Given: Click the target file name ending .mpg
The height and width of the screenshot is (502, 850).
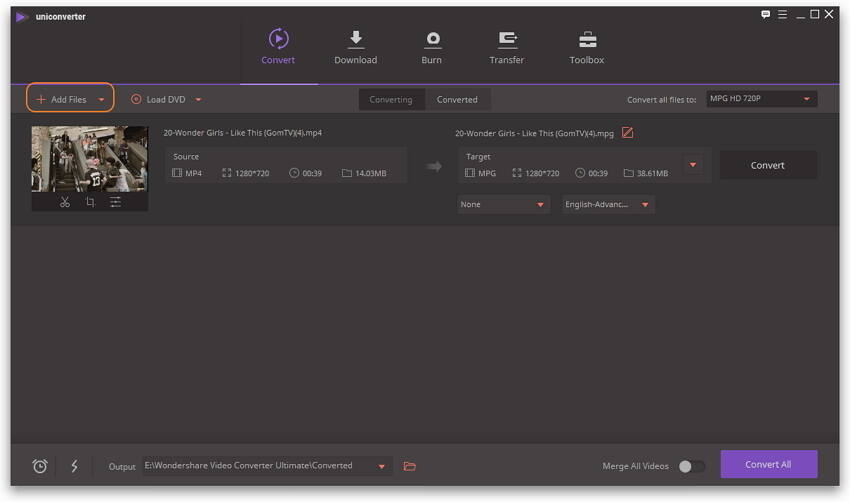Looking at the screenshot, I should point(535,133).
